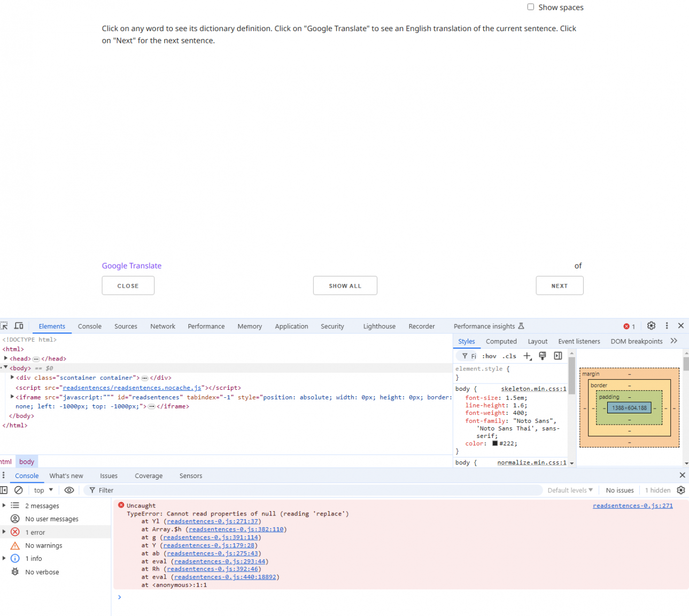Open the Security tab

point(332,326)
